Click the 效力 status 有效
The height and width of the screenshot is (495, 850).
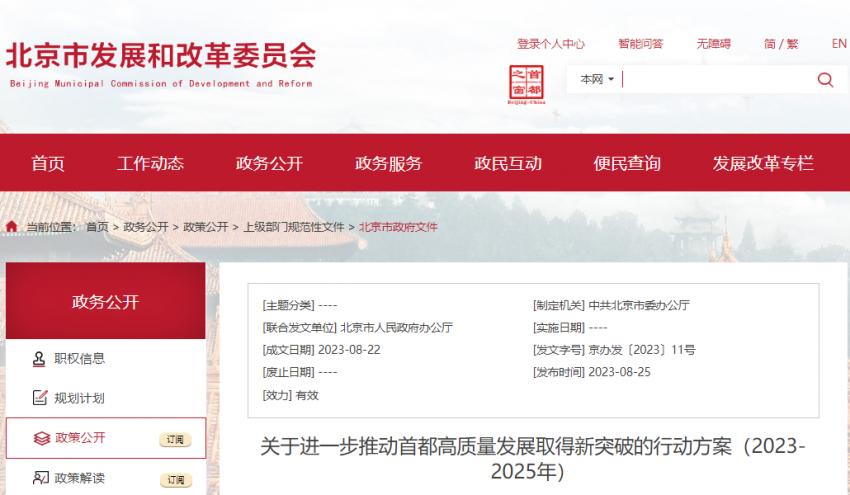(307, 395)
